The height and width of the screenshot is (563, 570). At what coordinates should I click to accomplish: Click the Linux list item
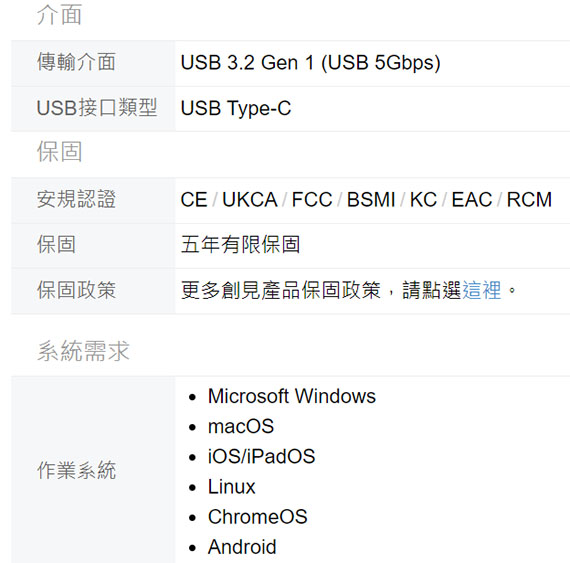click(232, 487)
